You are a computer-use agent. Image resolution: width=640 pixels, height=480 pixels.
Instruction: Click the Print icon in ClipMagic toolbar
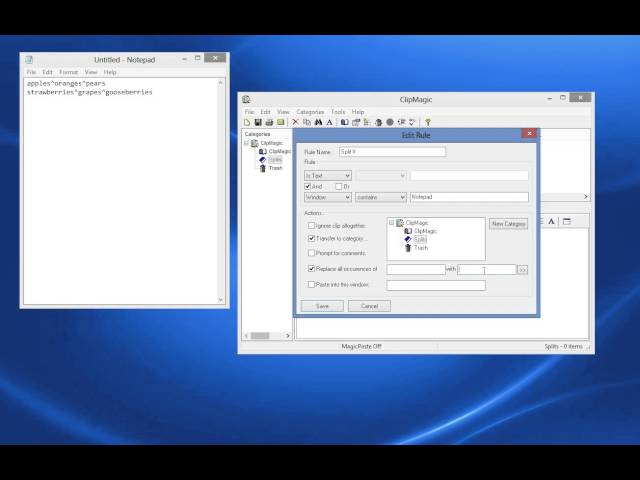(269, 122)
